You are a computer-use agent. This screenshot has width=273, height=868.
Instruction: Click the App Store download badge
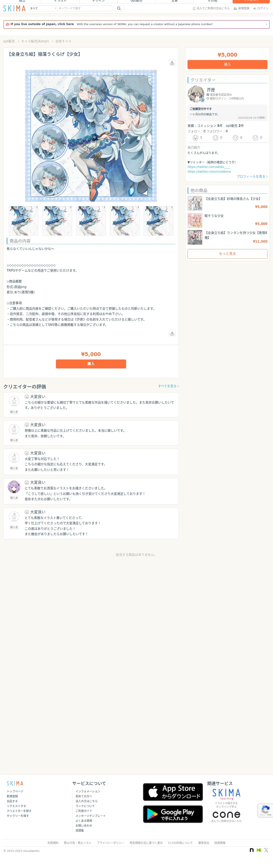click(x=173, y=792)
